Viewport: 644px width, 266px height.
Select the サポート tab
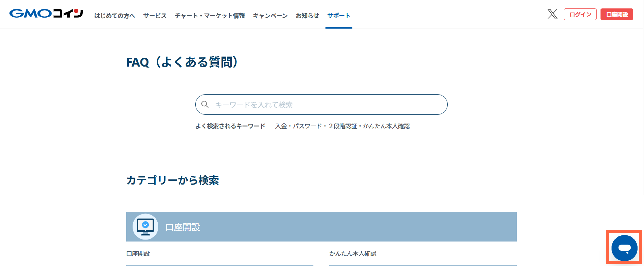coord(339,16)
